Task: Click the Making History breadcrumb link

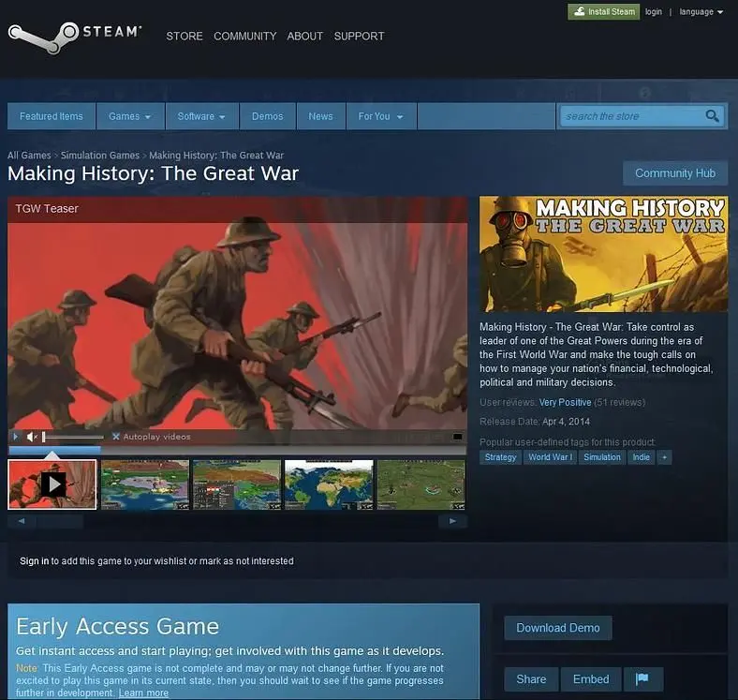Action: tap(216, 156)
